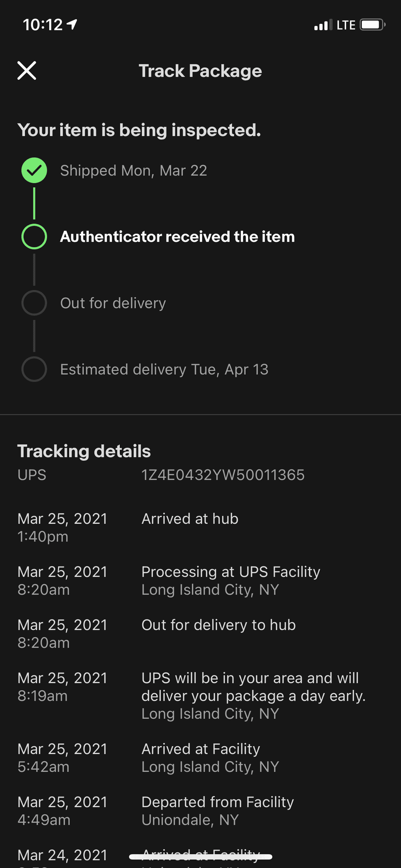The height and width of the screenshot is (868, 401).
Task: Tap the Shipped Mon, Mar 22 step text
Action: click(x=133, y=171)
